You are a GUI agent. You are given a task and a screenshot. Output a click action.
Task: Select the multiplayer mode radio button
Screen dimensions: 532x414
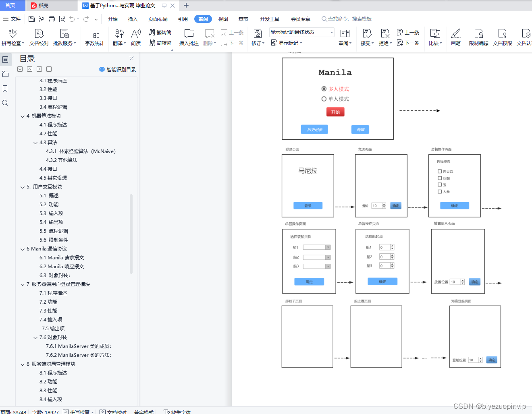pos(324,89)
